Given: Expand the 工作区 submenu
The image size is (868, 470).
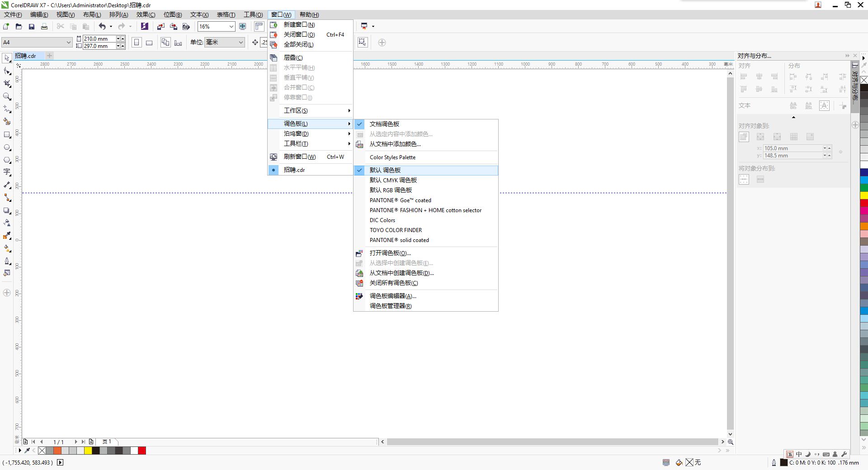Looking at the screenshot, I should (310, 111).
